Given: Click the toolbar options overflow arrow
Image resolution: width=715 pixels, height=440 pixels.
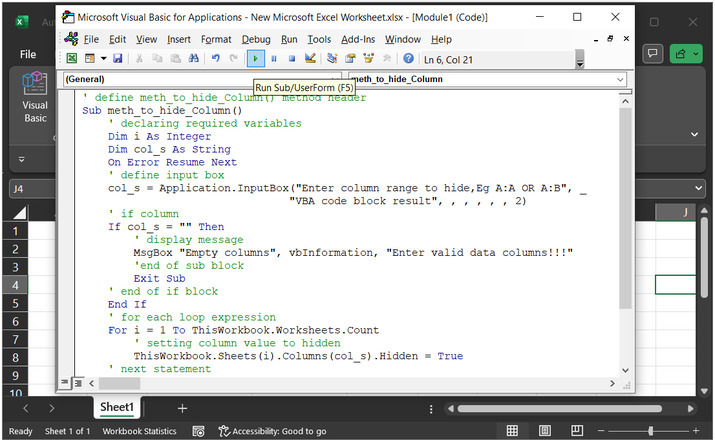Looking at the screenshot, I should [580, 59].
